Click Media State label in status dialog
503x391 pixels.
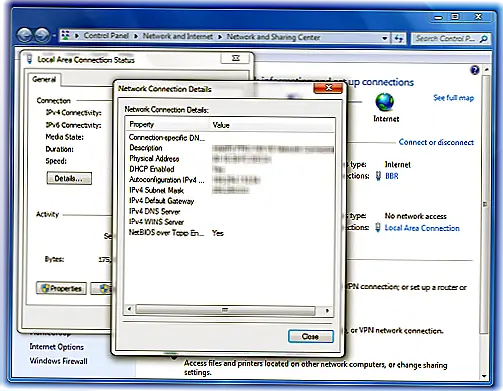65,137
